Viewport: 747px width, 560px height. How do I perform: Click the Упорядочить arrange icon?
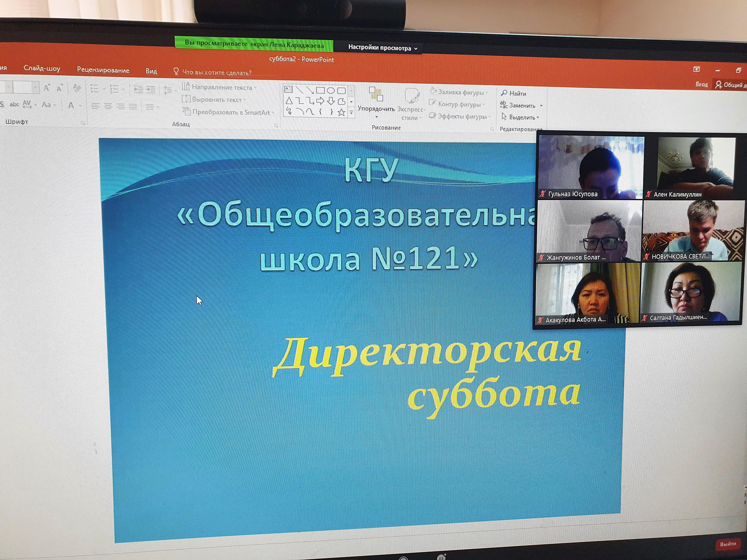(376, 94)
